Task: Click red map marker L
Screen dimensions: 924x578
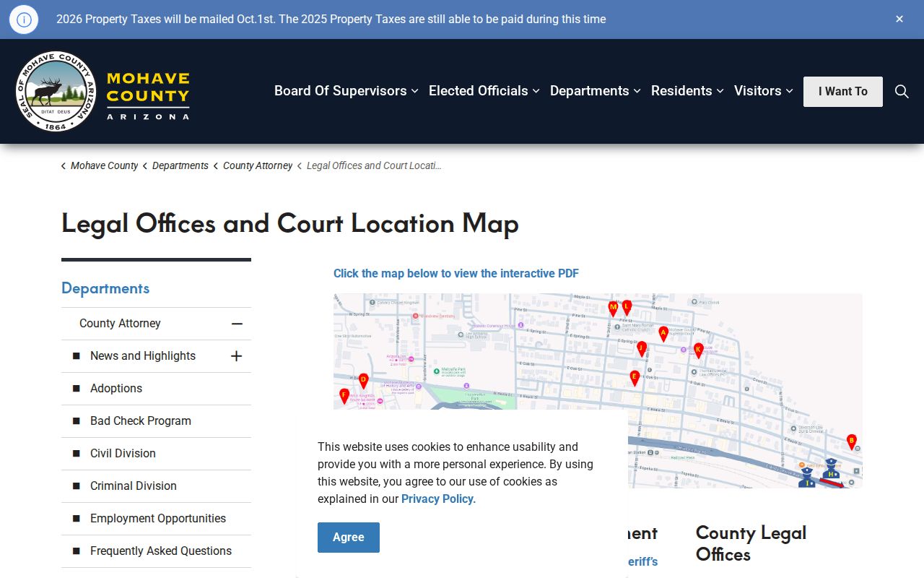Action: click(627, 307)
